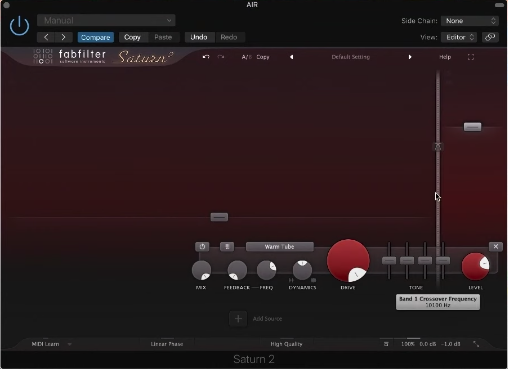
Task: Click the global bypass icon in footer
Action: click(x=386, y=344)
